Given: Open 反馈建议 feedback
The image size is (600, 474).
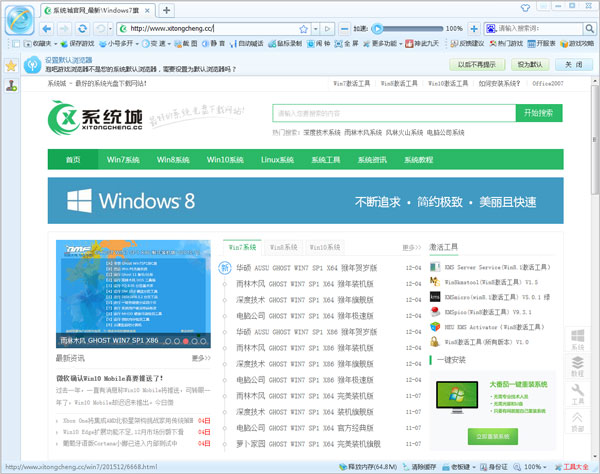Looking at the screenshot, I should [x=467, y=44].
